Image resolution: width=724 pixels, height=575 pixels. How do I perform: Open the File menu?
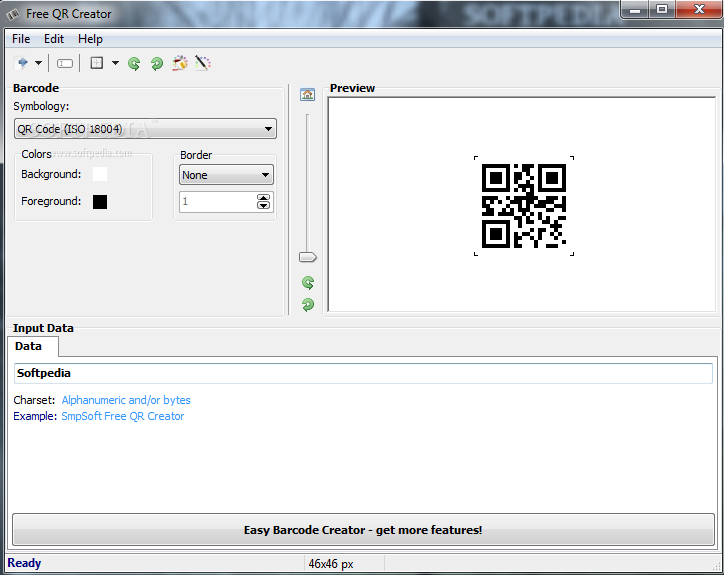point(21,39)
